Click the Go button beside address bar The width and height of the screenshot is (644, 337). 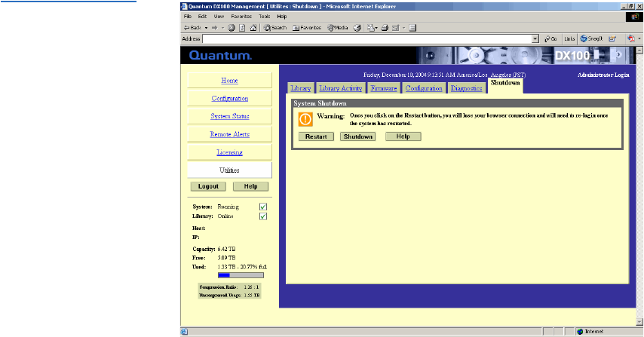[x=550, y=38]
